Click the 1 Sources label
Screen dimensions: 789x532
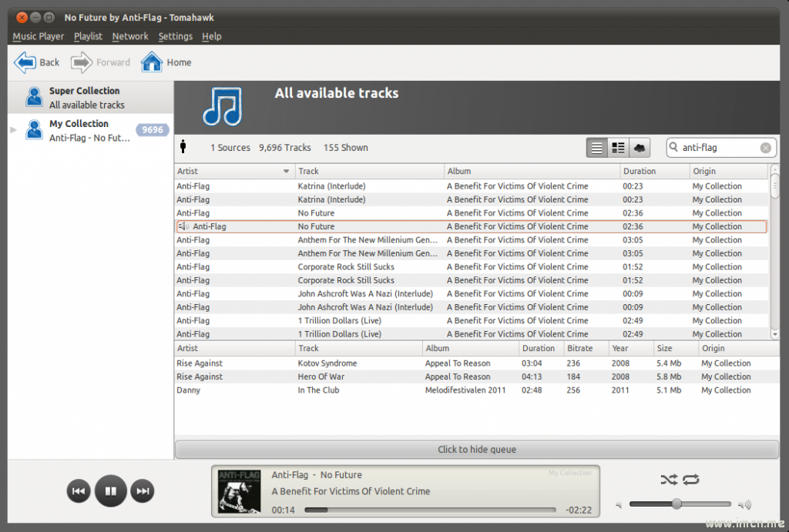click(230, 148)
